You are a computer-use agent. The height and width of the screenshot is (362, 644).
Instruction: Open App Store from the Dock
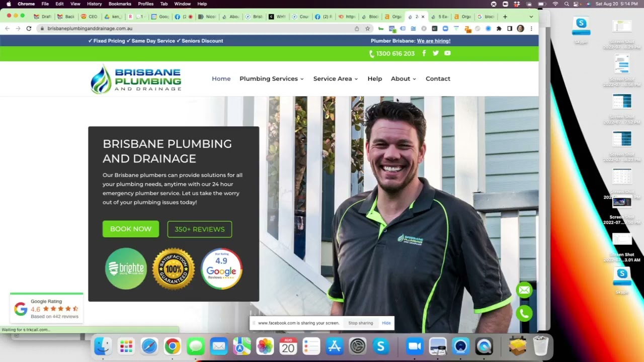coord(335,346)
